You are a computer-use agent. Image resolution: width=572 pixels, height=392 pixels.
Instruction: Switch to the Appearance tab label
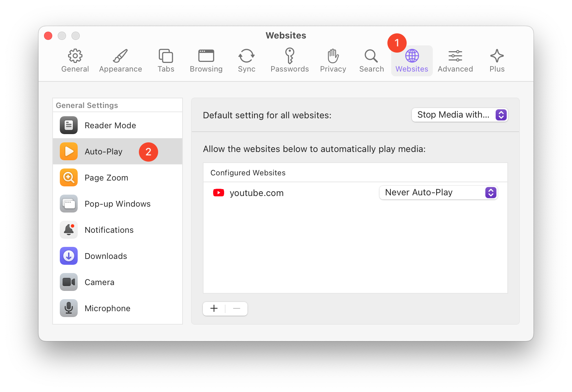coord(120,69)
